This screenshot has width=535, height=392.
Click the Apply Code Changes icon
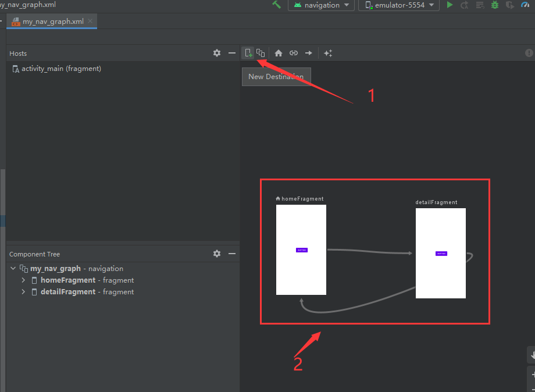pyautogui.click(x=480, y=5)
